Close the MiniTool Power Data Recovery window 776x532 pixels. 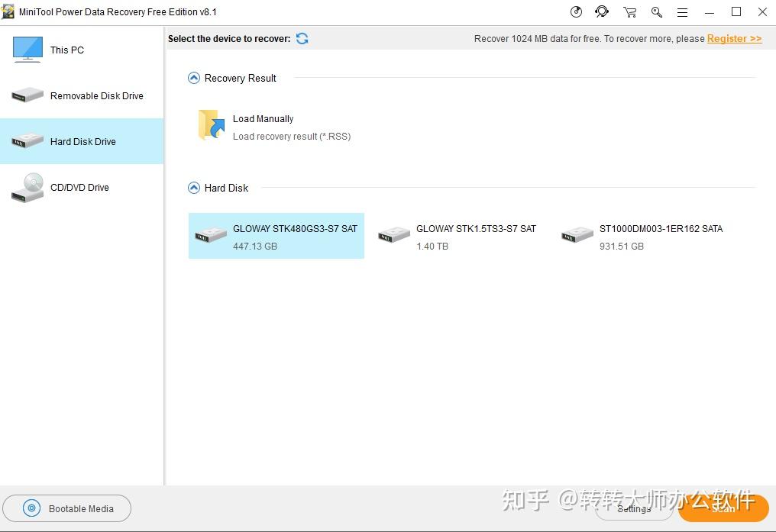click(x=763, y=12)
